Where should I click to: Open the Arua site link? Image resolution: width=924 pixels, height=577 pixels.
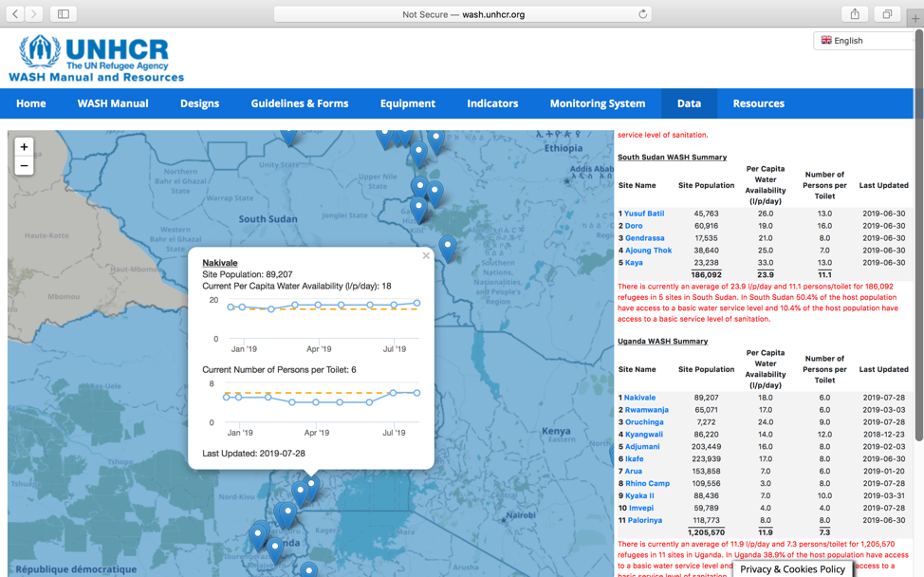pyautogui.click(x=634, y=472)
